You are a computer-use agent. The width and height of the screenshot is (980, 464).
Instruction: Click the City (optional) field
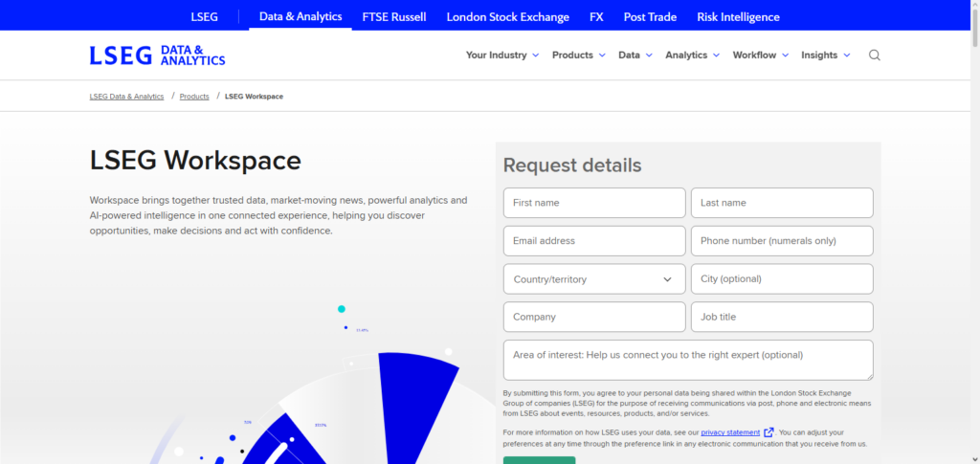point(782,279)
